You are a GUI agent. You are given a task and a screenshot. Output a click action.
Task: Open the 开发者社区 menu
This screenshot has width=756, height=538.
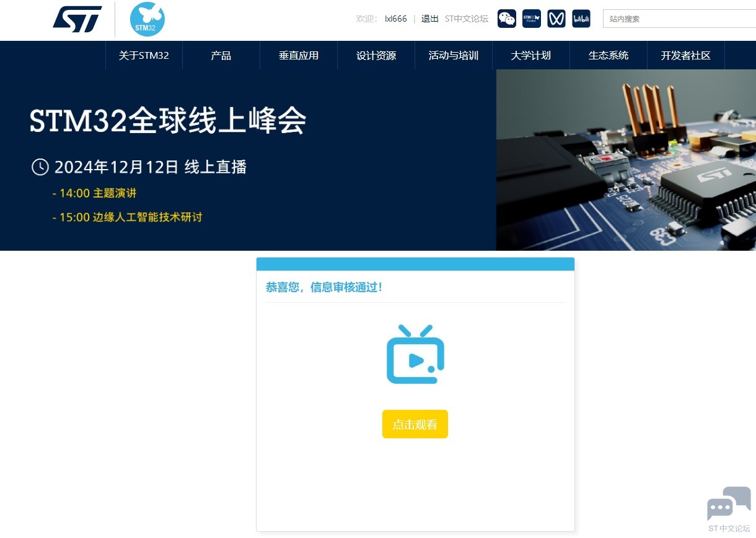pos(686,55)
